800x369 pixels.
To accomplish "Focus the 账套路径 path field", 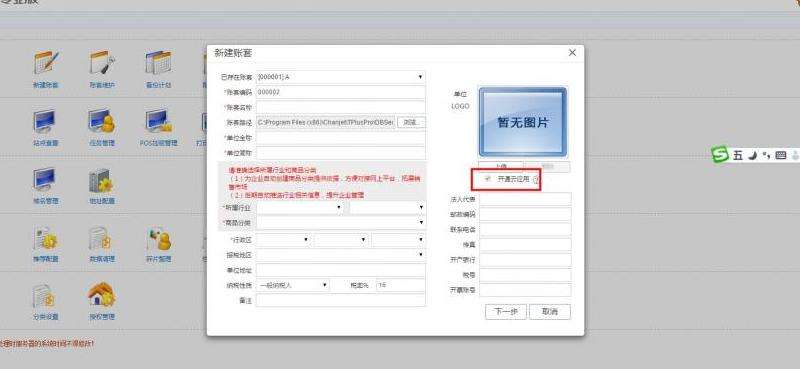I will (x=326, y=122).
